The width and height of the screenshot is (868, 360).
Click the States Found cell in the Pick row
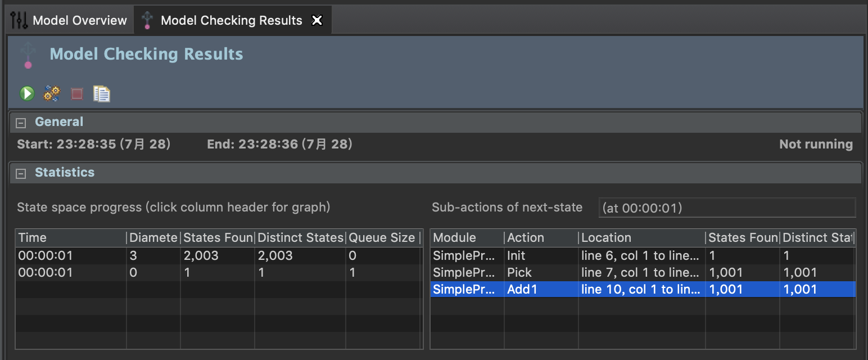tap(743, 273)
